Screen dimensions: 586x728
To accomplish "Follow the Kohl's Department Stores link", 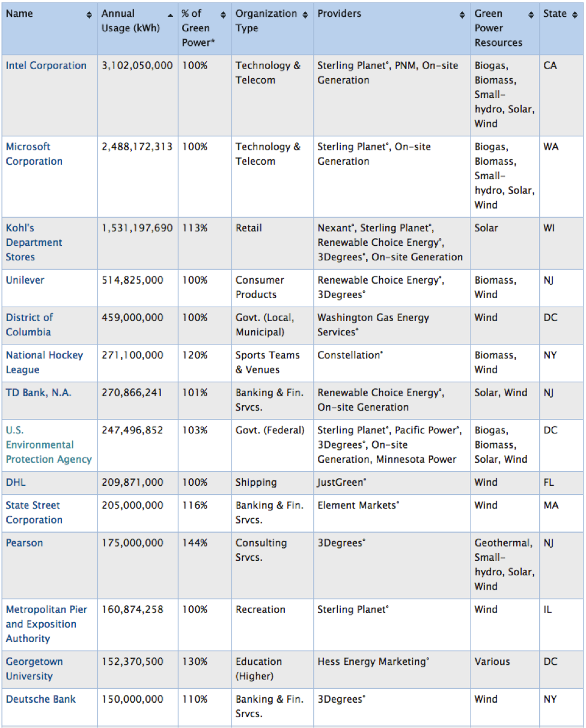I will [x=34, y=242].
